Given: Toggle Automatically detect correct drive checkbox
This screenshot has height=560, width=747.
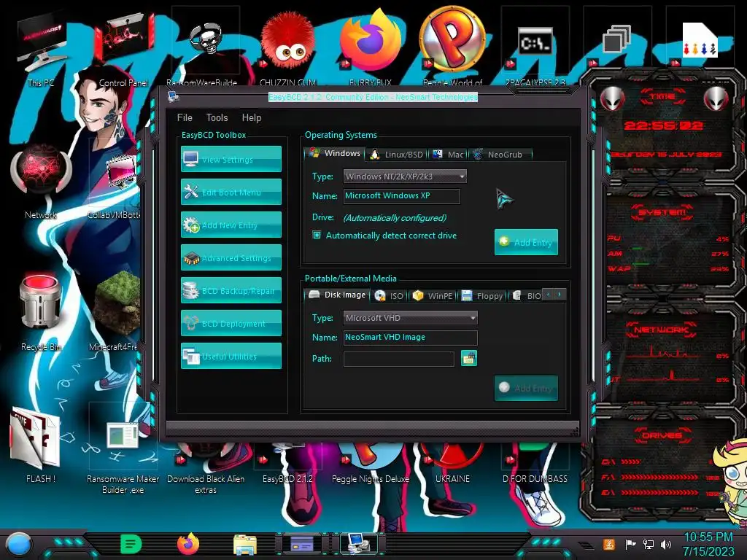Looking at the screenshot, I should [x=317, y=235].
